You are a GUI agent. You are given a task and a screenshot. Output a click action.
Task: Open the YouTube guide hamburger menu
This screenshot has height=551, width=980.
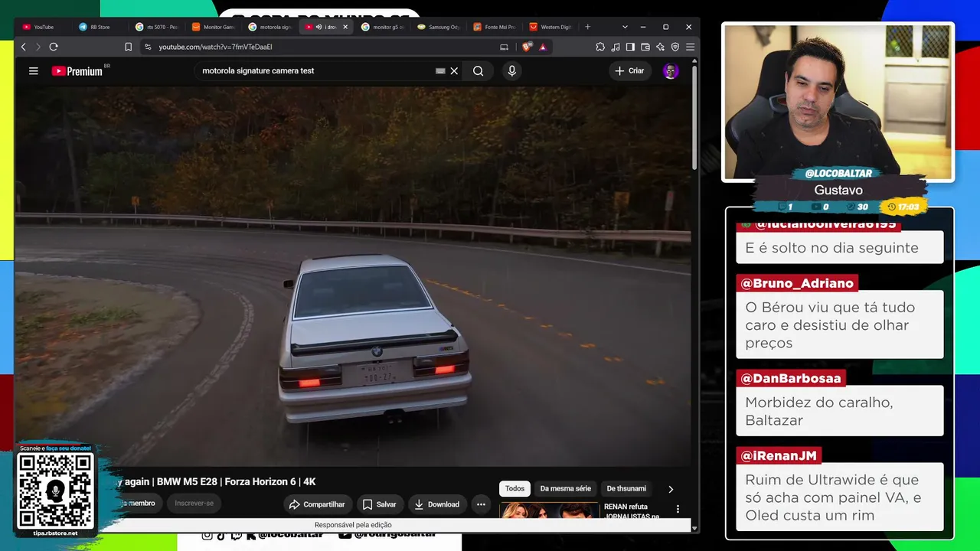[34, 71]
